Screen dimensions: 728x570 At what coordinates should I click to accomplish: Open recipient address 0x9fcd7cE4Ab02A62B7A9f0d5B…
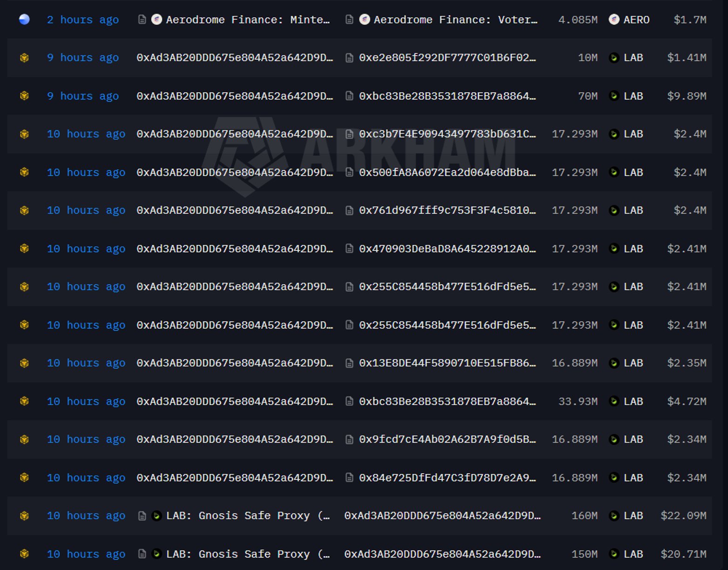pos(447,439)
